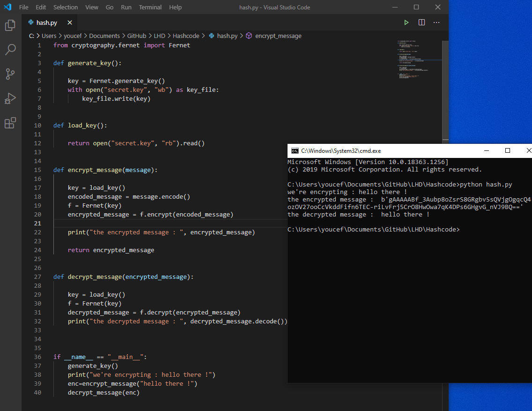Viewport: 532px width, 411px height.
Task: Split the editor to the right
Action: tap(421, 22)
